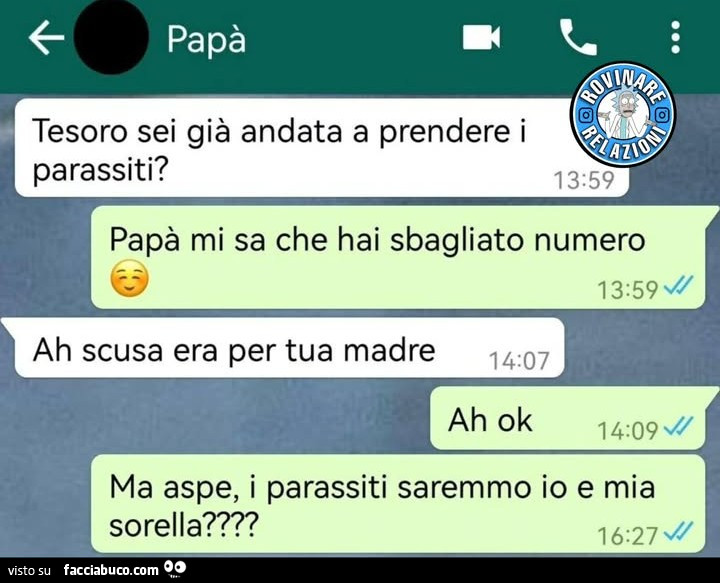
Task: Click the read checkmarks next to 14:09
Action: (x=678, y=426)
